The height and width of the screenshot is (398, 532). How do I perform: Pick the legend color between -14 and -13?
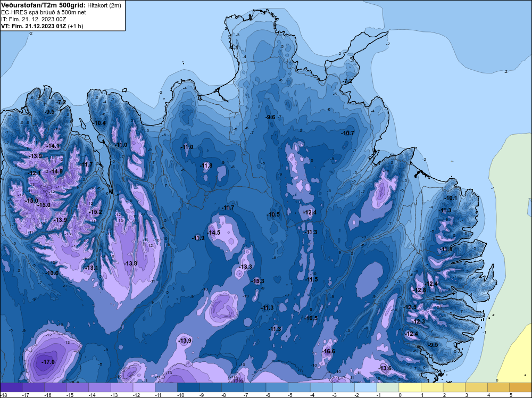coord(100,387)
